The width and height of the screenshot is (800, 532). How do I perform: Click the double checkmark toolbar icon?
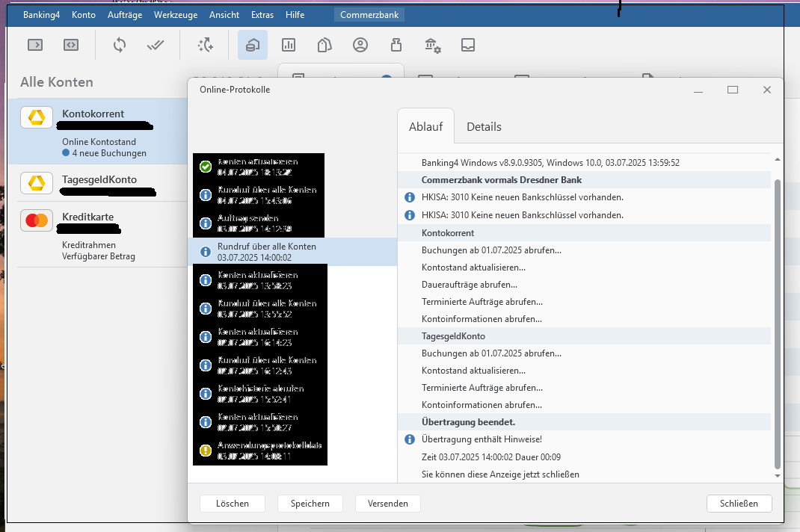155,46
